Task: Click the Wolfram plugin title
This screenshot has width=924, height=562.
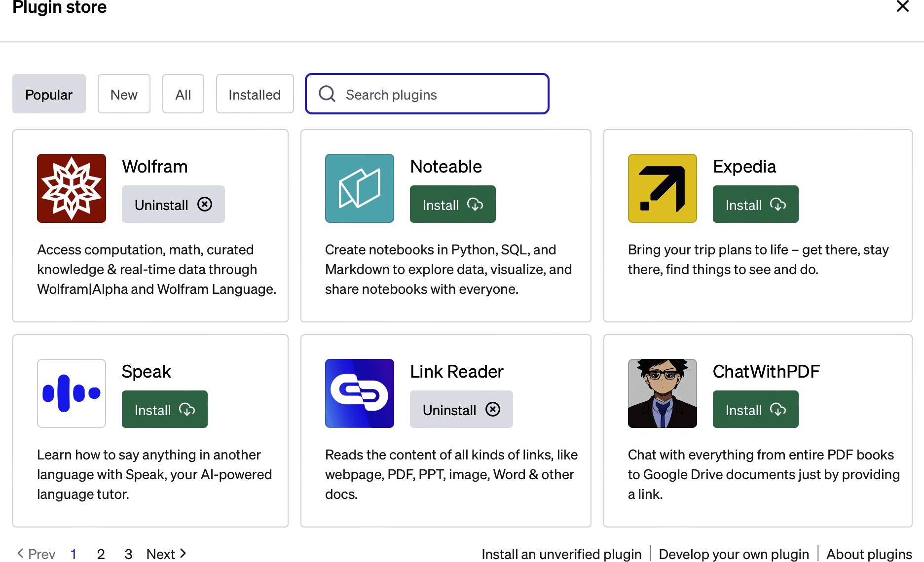Action: [x=155, y=167]
